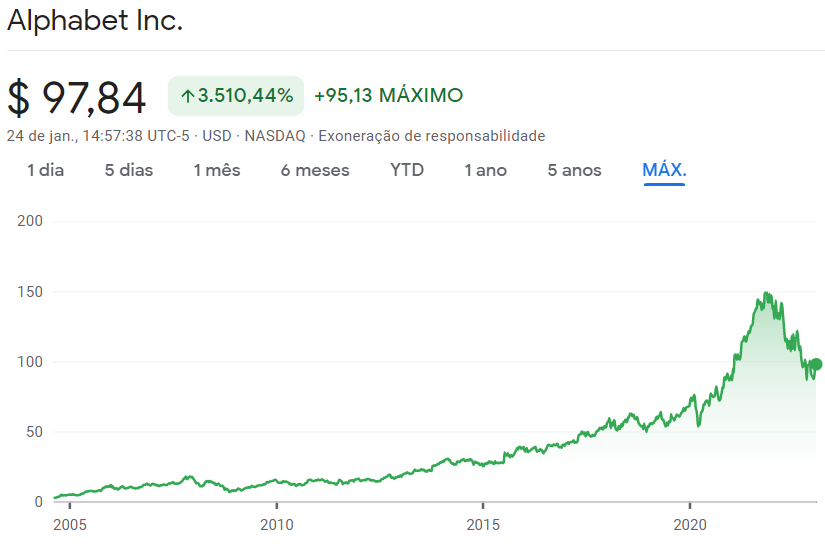
Task: Select the YTD range tab
Action: pyautogui.click(x=407, y=170)
